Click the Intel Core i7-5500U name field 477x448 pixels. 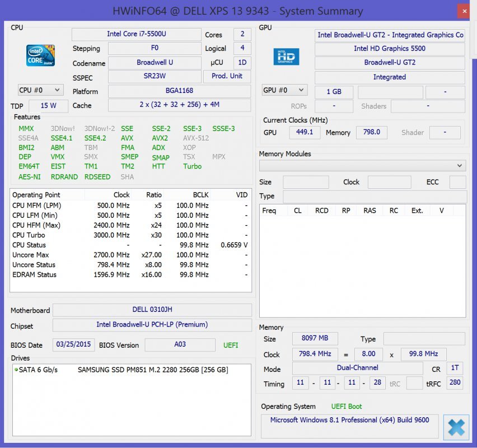[x=136, y=34]
